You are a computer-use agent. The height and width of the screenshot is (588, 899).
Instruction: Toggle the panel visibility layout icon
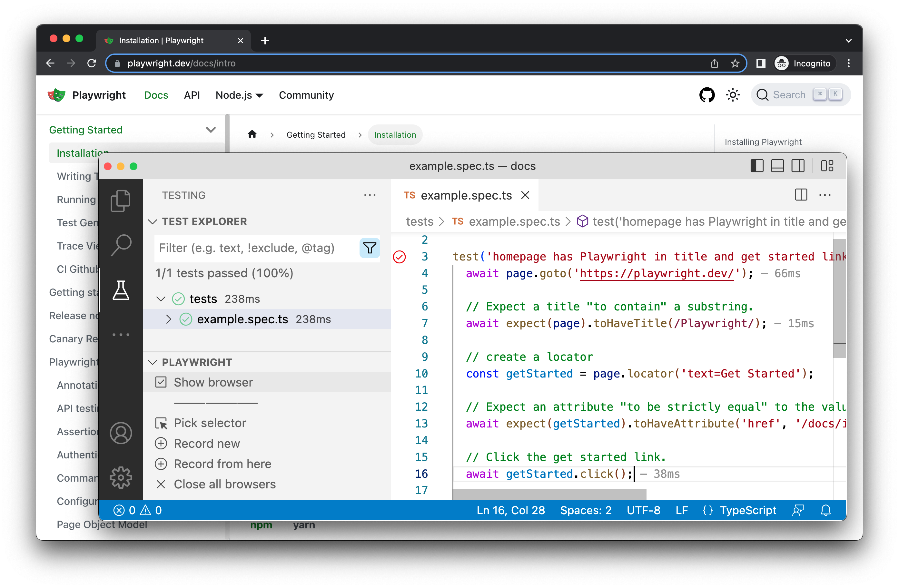777,166
